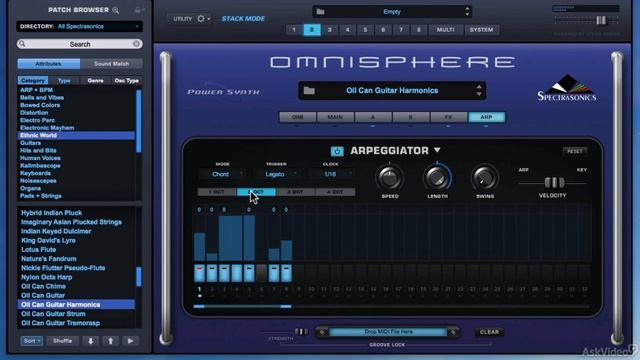Screen dimensions: 640x360
Task: Step patches with Oil Can Guitar Harmonics arrows
Action: coord(479,91)
